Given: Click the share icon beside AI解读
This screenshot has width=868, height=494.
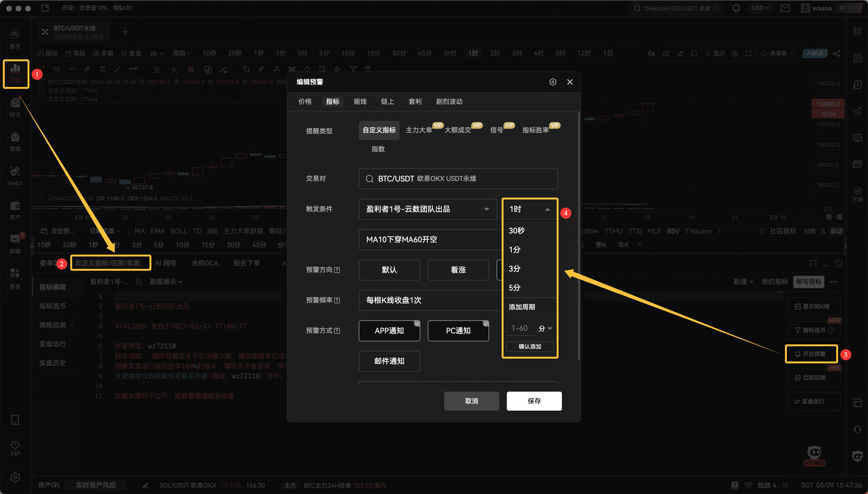Looking at the screenshot, I should point(836,53).
